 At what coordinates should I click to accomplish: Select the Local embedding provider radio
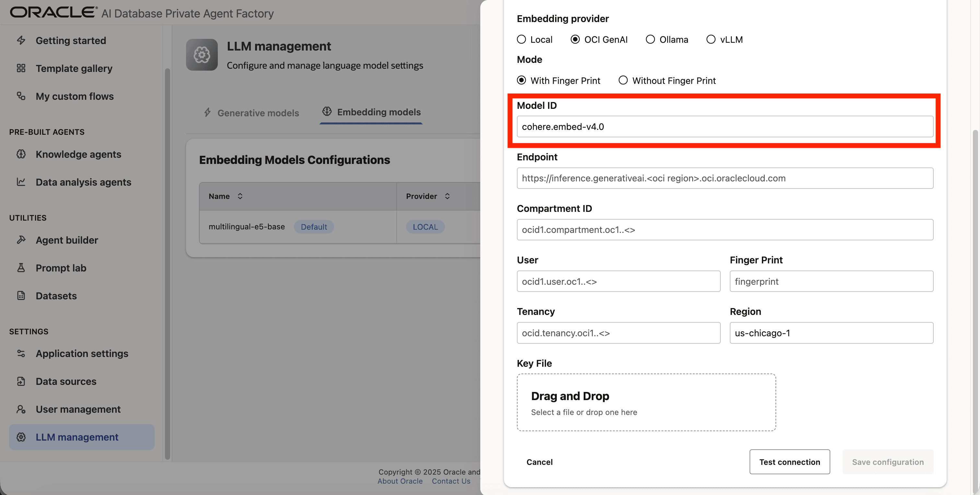click(521, 40)
